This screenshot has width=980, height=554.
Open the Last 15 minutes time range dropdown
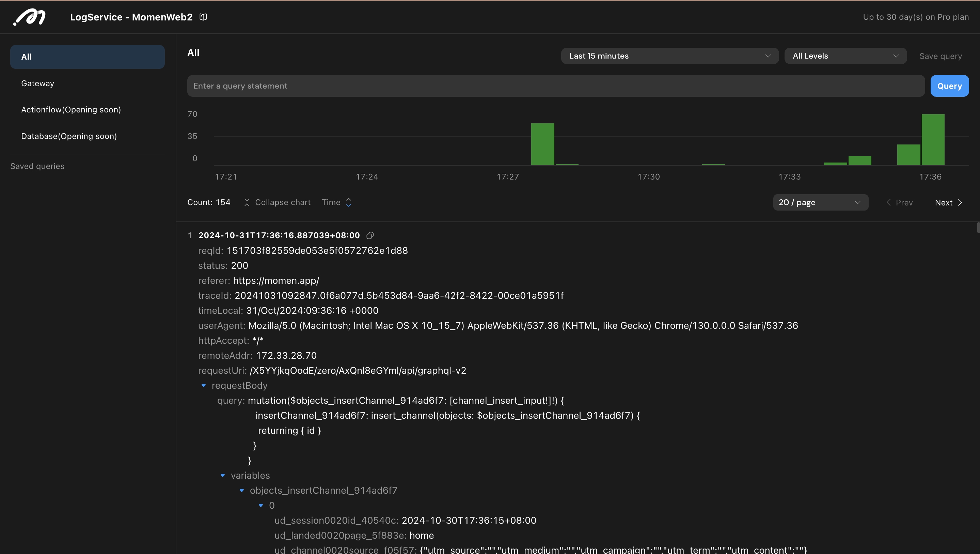pos(669,56)
